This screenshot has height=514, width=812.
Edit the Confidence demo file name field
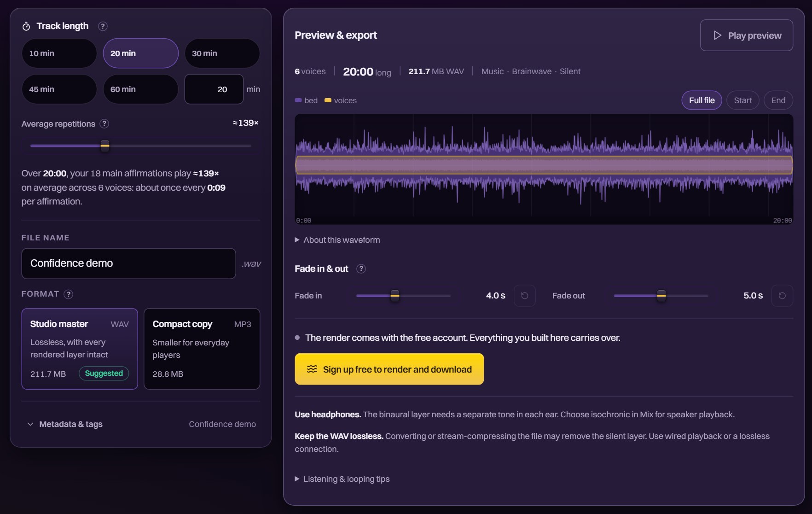pos(128,263)
